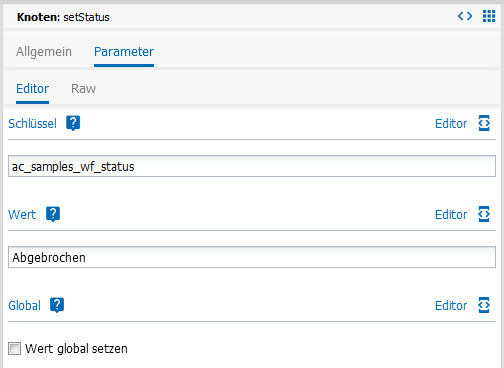Click the code brackets icon in header

tap(465, 16)
